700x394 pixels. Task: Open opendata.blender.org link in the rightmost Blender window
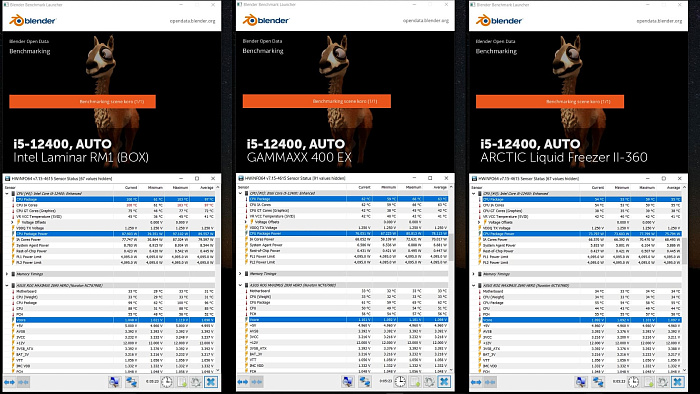pyautogui.click(x=659, y=21)
